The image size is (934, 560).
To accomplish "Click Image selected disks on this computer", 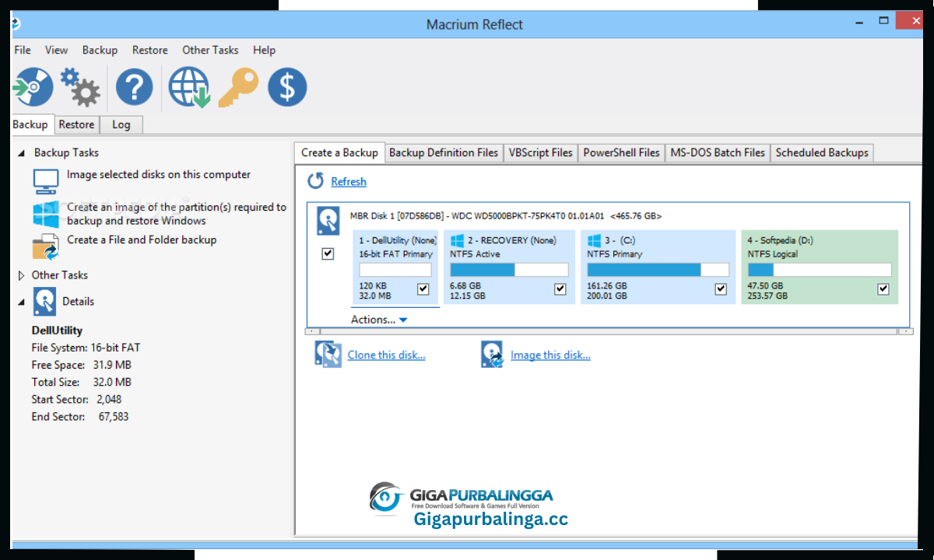I will point(159,175).
